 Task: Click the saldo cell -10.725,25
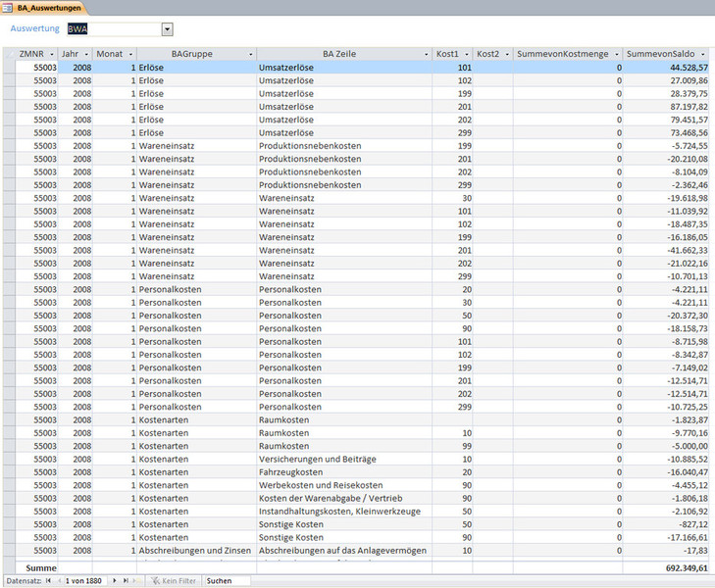coord(666,407)
